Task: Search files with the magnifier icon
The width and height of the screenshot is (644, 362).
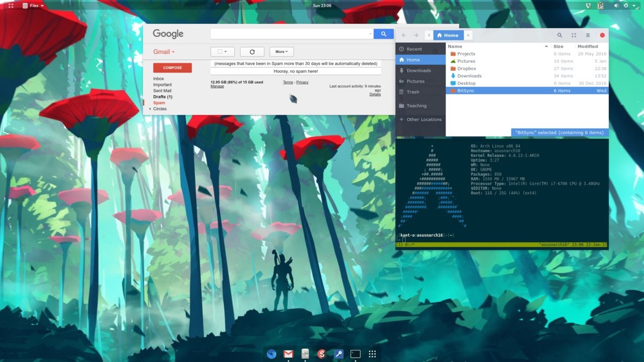Action: [x=560, y=35]
